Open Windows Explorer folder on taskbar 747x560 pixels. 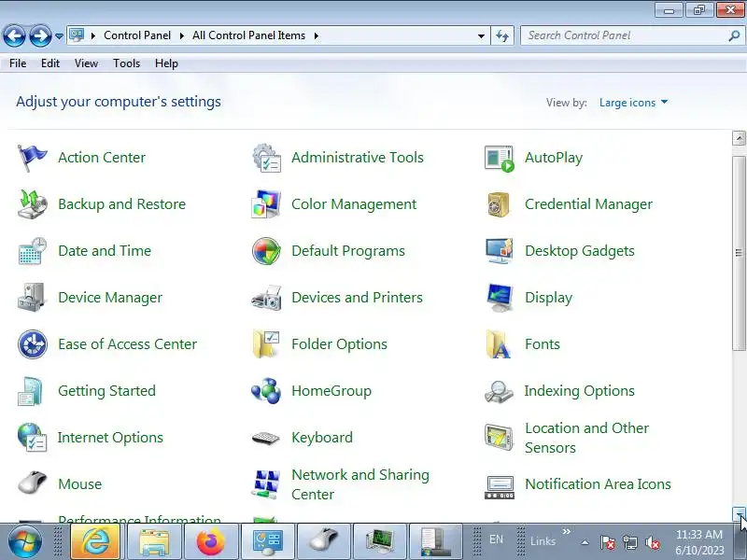[154, 541]
